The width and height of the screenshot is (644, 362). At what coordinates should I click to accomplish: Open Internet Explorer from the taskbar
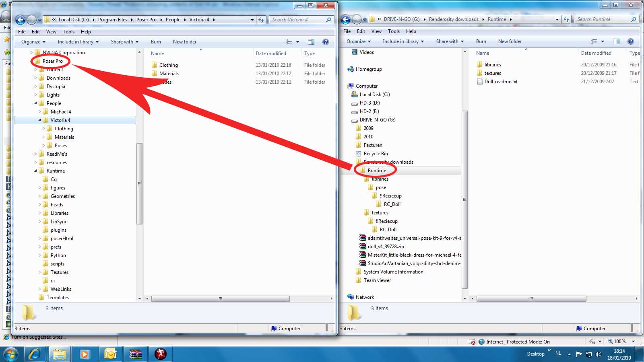click(35, 354)
